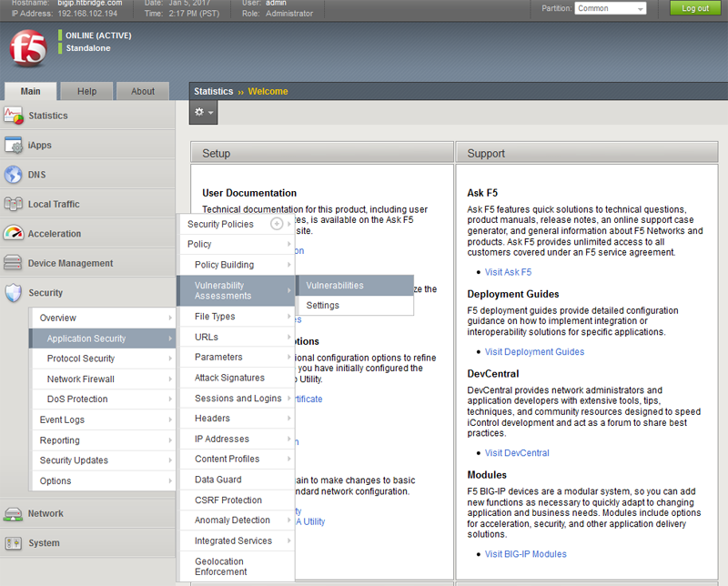Click the Security shield icon
This screenshot has height=586, width=728.
point(14,293)
